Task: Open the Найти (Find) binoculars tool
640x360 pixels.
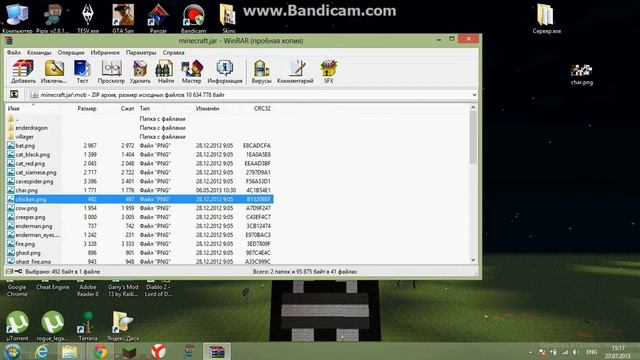Action: [165, 71]
